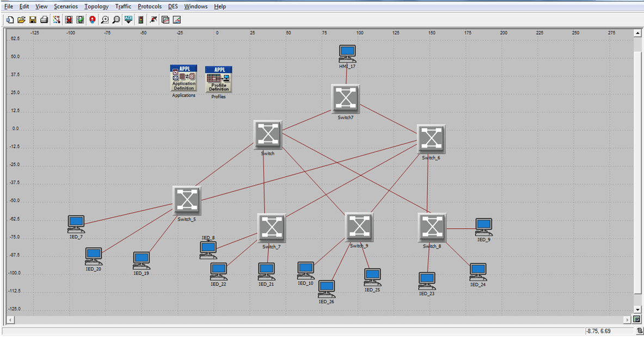The image size is (644, 337).
Task: Open the Traffic menu
Action: click(123, 6)
